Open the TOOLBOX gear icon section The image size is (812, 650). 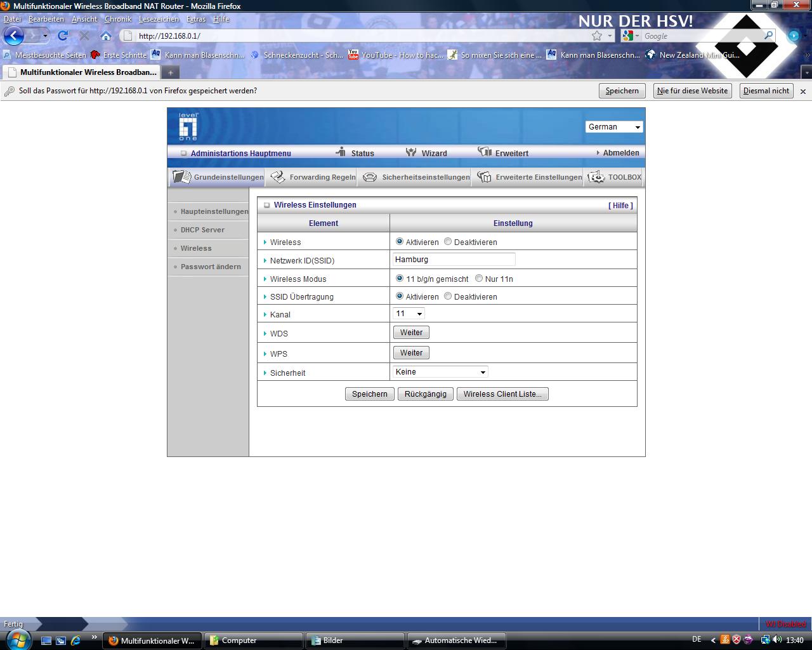point(615,177)
